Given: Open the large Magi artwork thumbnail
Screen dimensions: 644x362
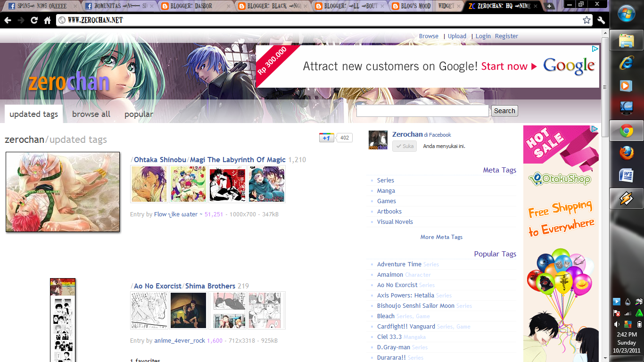Looking at the screenshot, I should coord(63,192).
